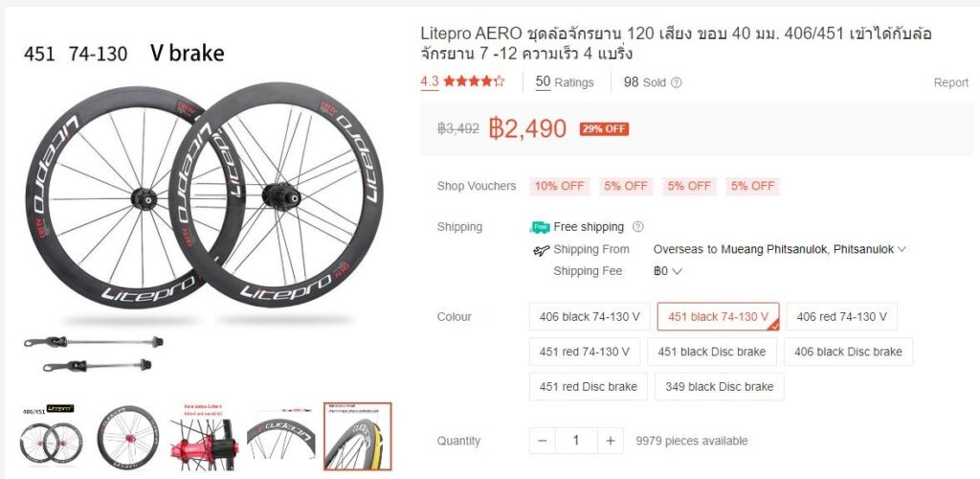Claim the 10% OFF shop voucher
This screenshot has height=479, width=980.
[559, 186]
